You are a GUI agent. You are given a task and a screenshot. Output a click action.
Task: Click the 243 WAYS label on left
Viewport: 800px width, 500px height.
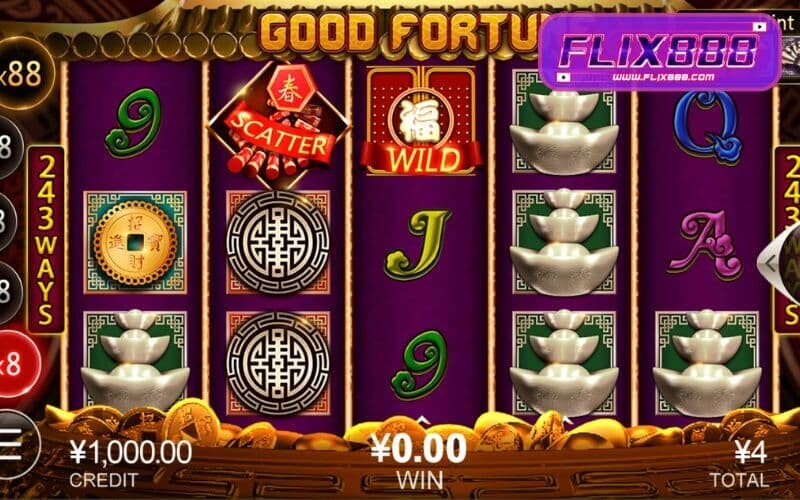coord(45,240)
